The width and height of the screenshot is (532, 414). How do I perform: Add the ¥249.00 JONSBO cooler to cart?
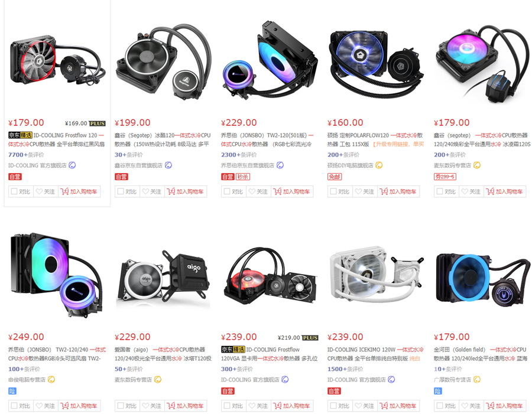point(79,406)
